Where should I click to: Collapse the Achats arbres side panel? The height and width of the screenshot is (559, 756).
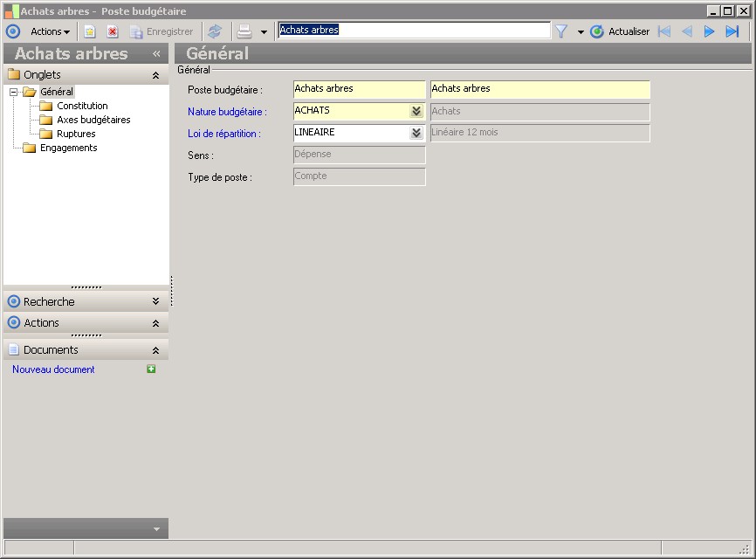click(156, 54)
